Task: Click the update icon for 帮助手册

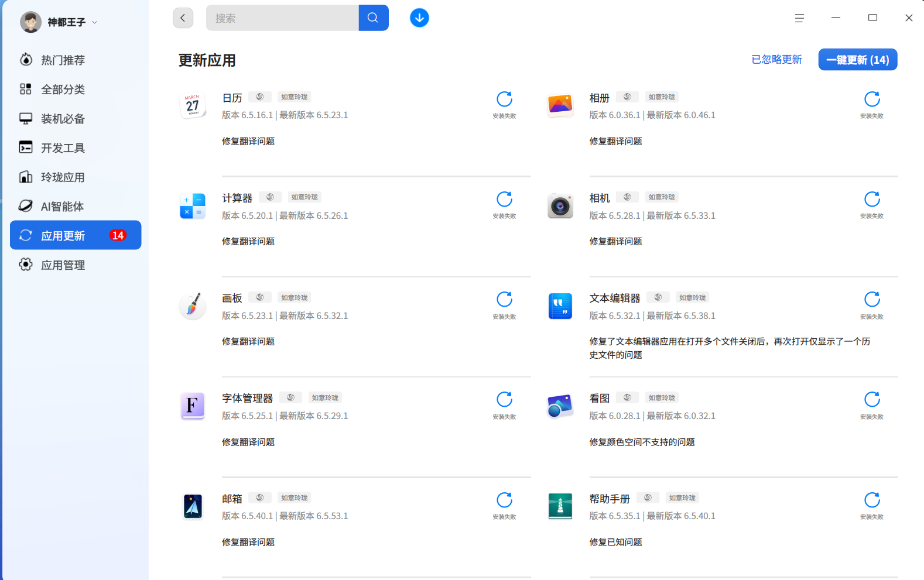Action: pos(872,500)
